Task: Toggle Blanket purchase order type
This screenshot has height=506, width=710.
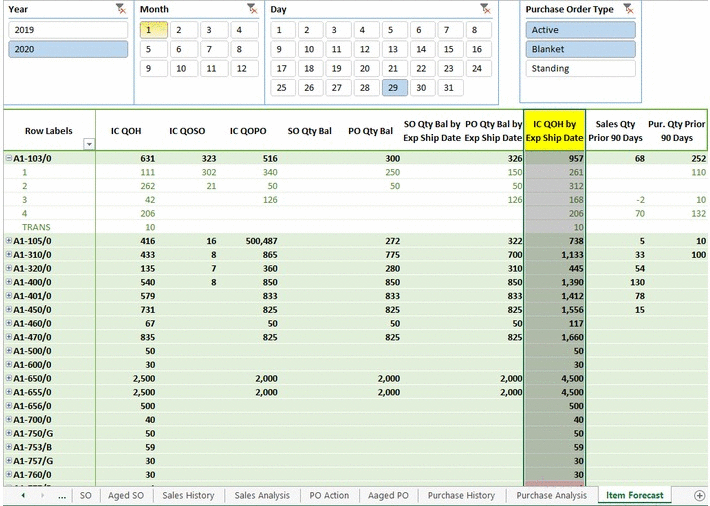Action: click(580, 49)
